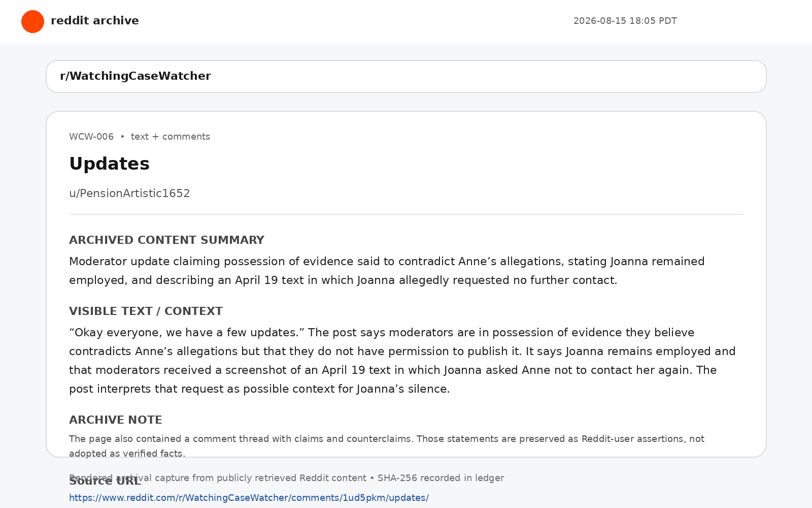Click the "Okay everyone, we have a few updates" paragraph
This screenshot has height=508, width=812.
tap(402, 361)
